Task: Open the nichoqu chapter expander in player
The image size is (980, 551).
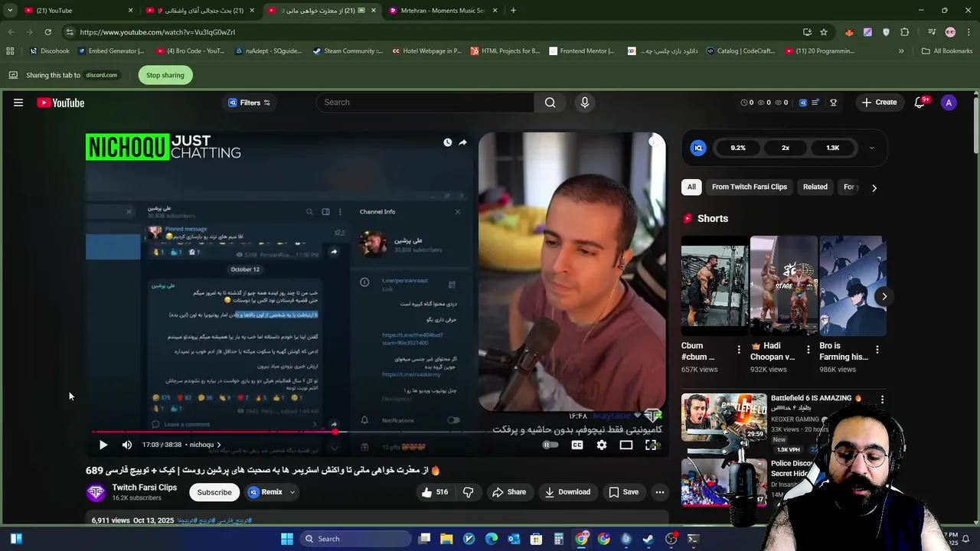Action: tap(205, 445)
